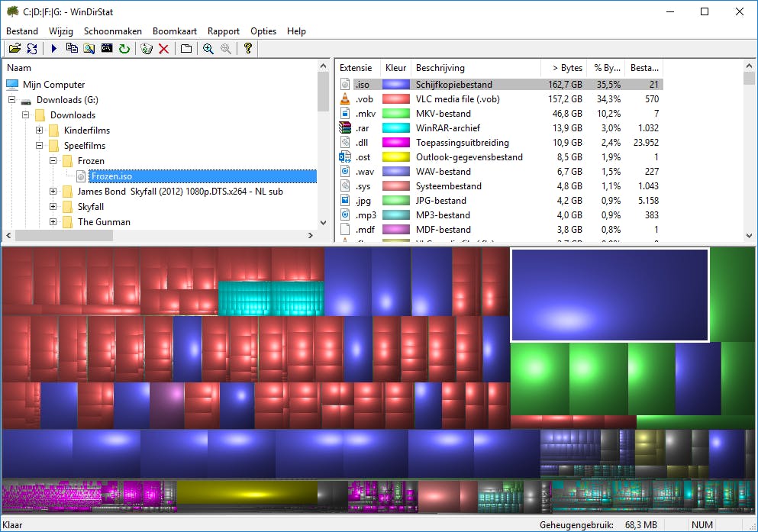Click the Delete to recycle bin icon

point(147,48)
